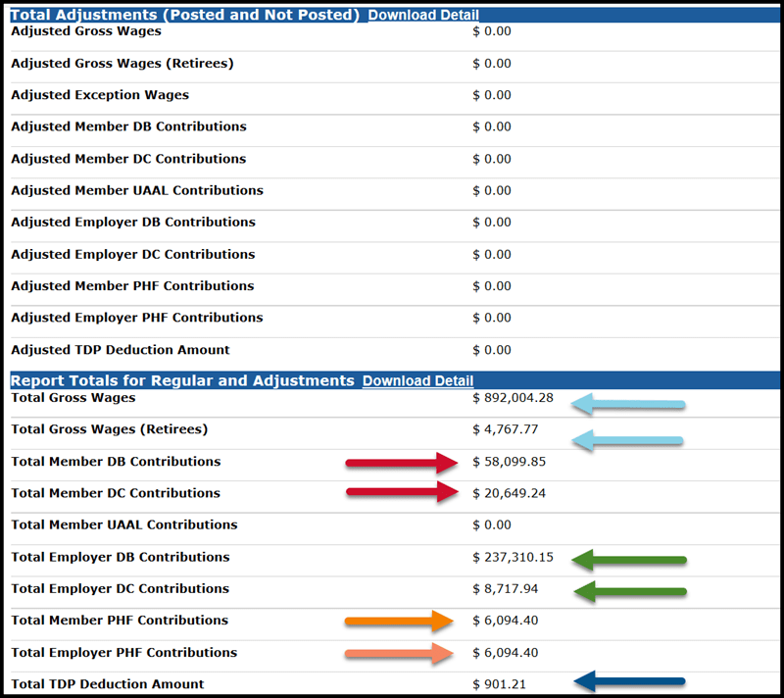Click salmon arrow pointing to Employer PHF amount
Screen dimensions: 784x698
399,653
